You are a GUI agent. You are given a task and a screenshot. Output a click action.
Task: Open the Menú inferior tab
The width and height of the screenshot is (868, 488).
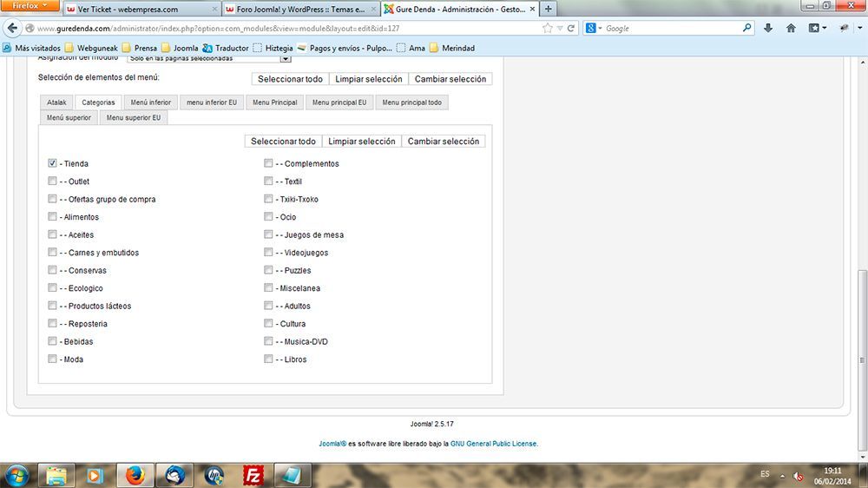pos(150,102)
